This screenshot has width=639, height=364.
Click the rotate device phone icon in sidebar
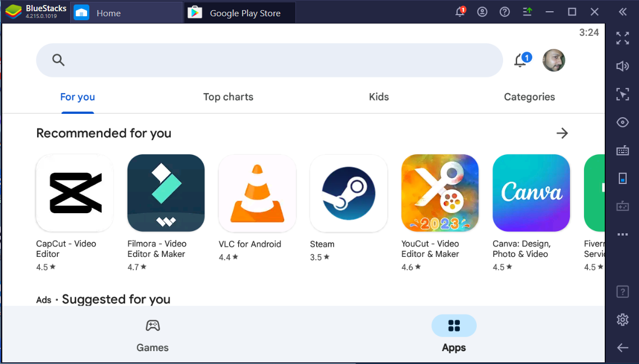(623, 178)
